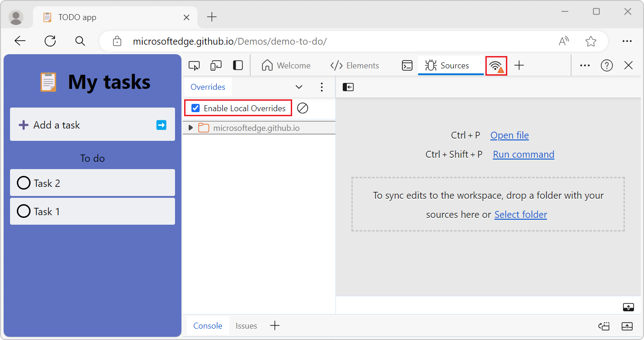Toggle the debugger pane icon
The height and width of the screenshot is (340, 644).
coord(629,307)
